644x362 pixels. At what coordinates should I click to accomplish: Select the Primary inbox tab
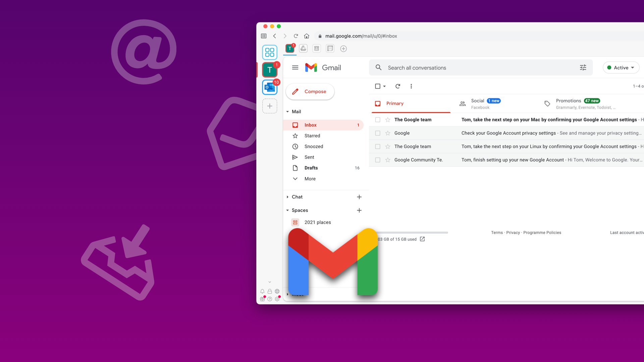[395, 104]
